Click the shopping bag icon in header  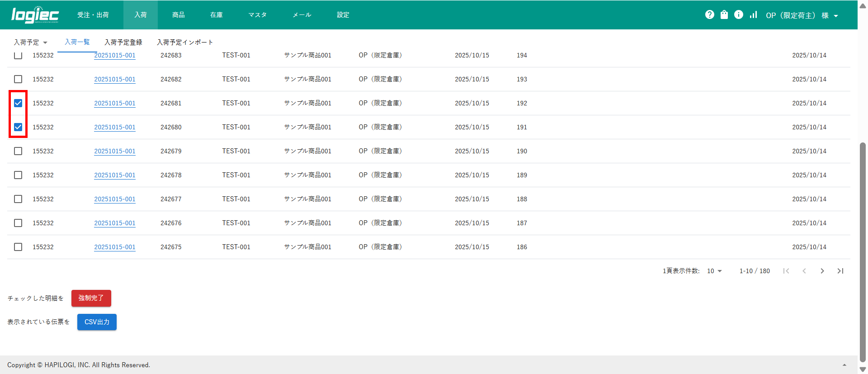pyautogui.click(x=724, y=15)
